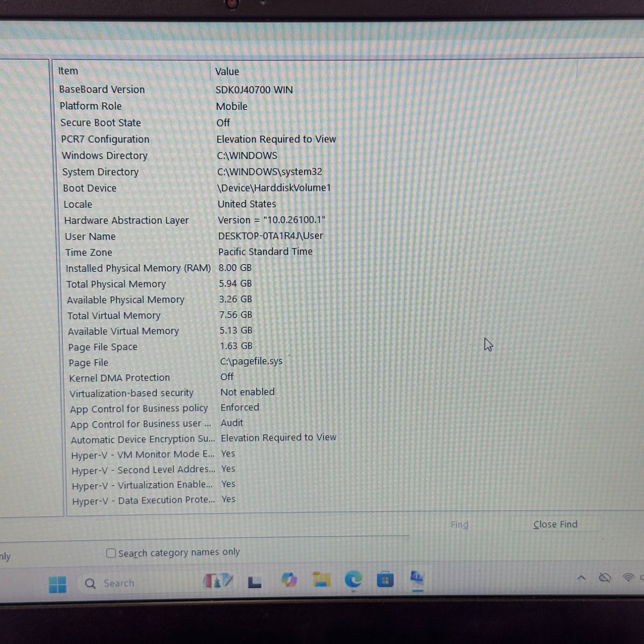Enable Search category names only checkbox
The width and height of the screenshot is (644, 644).
pyautogui.click(x=111, y=553)
